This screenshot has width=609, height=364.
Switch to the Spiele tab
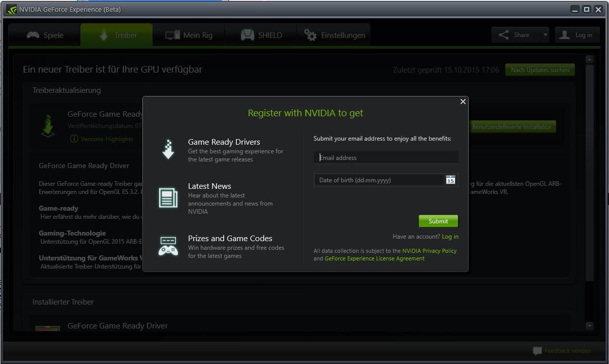click(45, 36)
